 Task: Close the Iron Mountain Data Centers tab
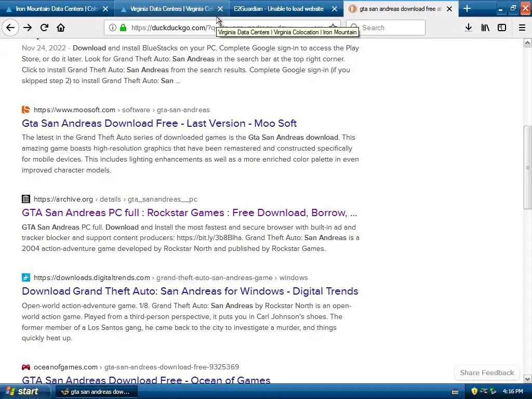[105, 9]
